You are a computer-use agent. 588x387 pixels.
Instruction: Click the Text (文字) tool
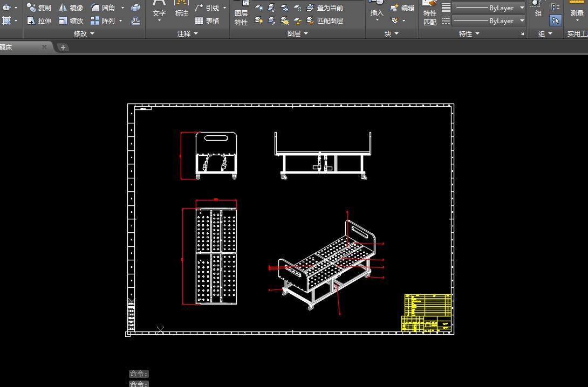click(159, 9)
